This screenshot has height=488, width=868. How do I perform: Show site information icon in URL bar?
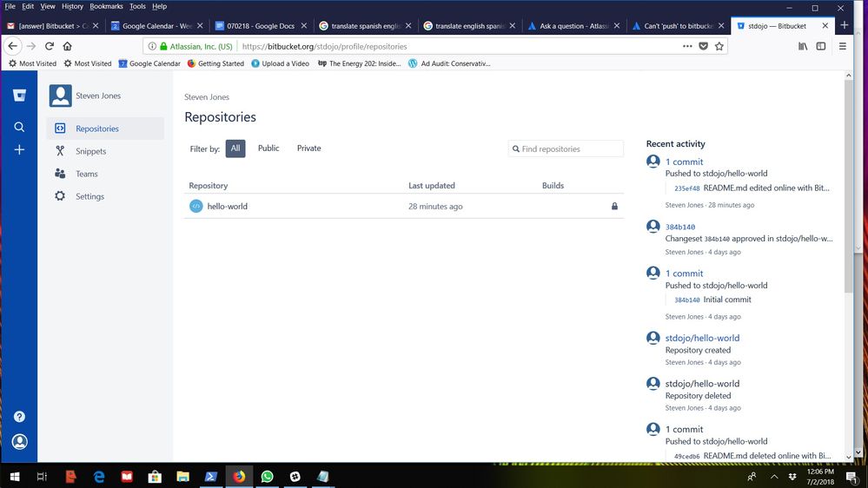tap(152, 47)
